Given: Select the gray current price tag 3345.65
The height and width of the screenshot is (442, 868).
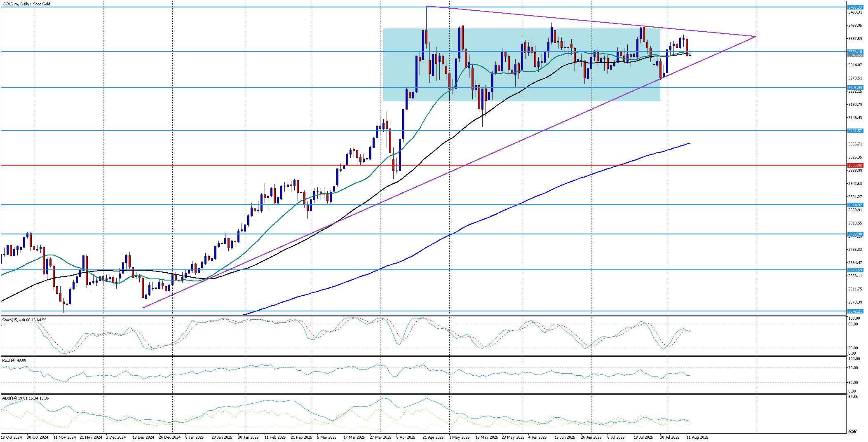Looking at the screenshot, I should tap(855, 55).
